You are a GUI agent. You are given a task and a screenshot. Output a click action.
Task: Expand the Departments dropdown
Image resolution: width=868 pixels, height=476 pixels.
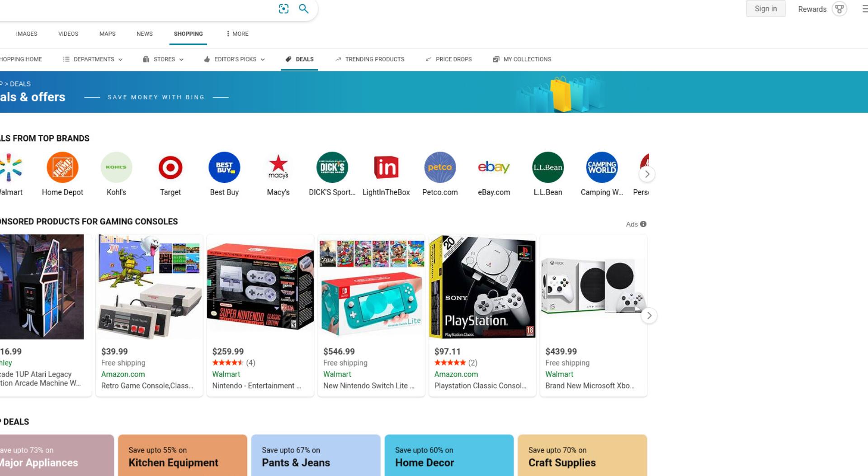93,59
